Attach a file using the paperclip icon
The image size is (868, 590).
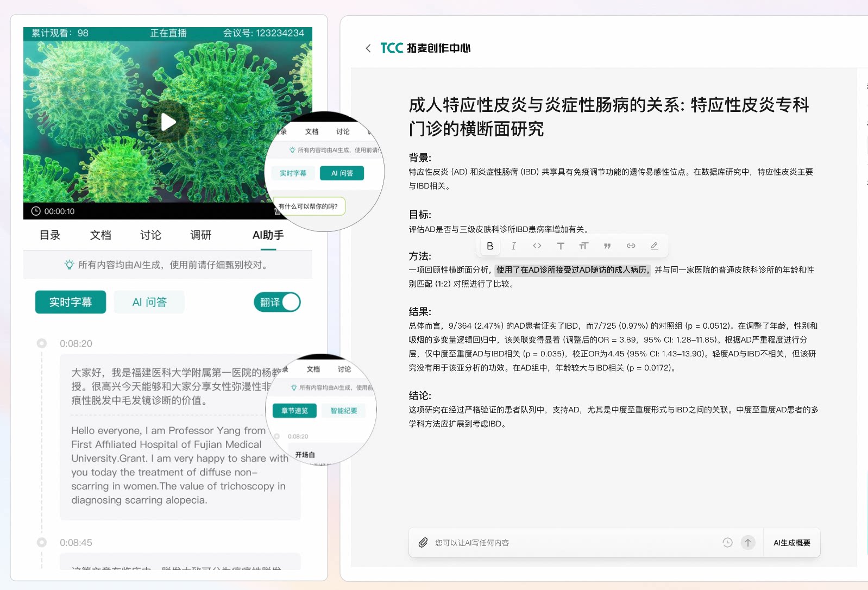coord(423,543)
